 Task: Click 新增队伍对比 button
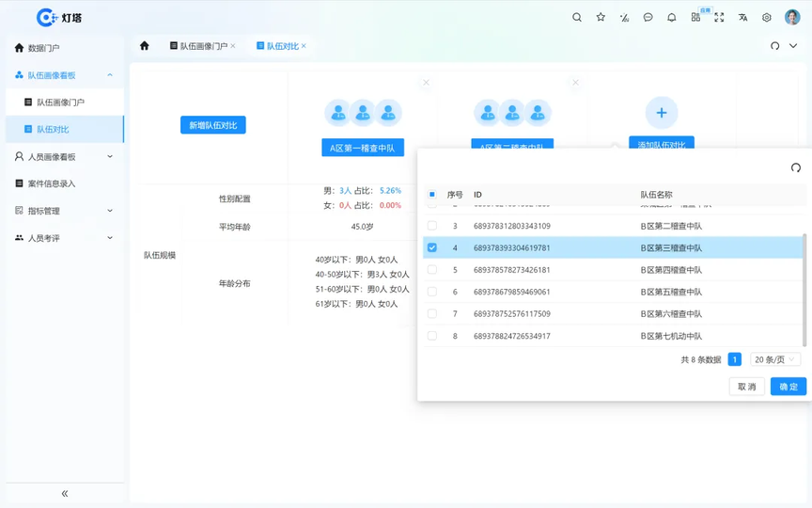[212, 125]
